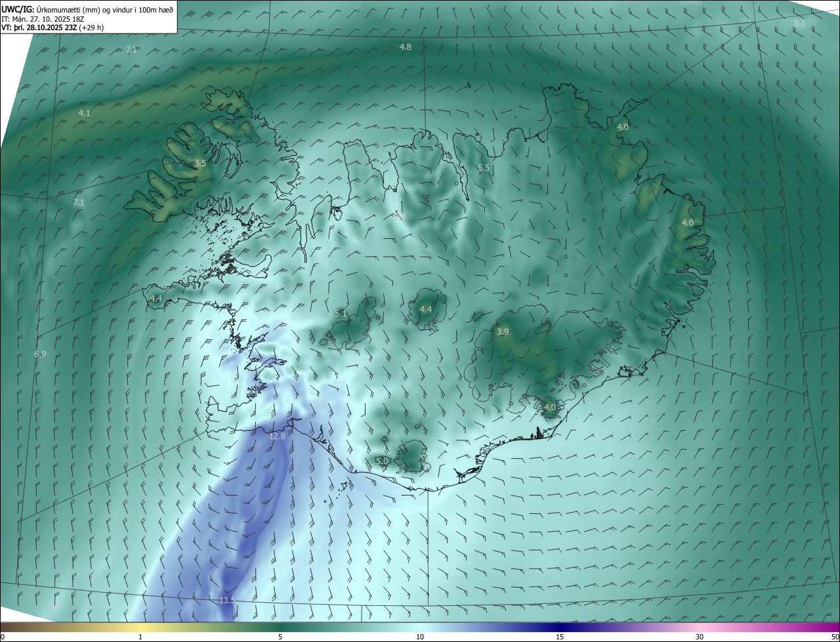Click the 4.8 value label
This screenshot has width=840, height=642.
point(406,47)
